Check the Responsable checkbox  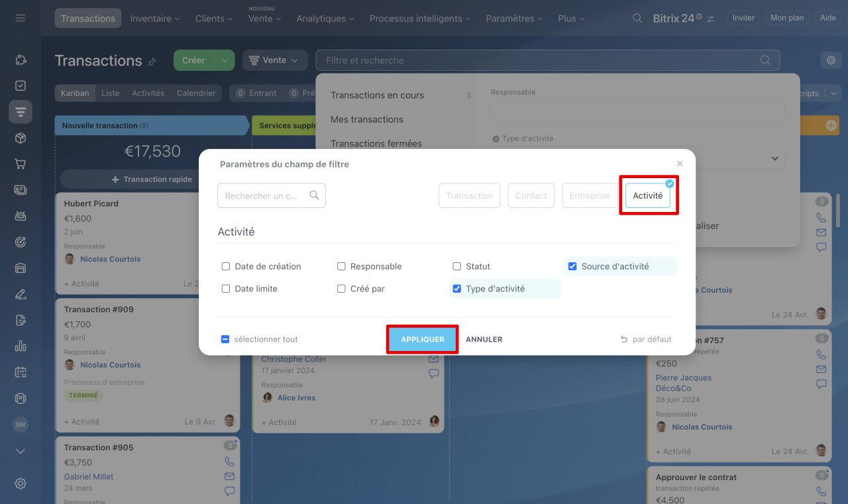click(341, 266)
